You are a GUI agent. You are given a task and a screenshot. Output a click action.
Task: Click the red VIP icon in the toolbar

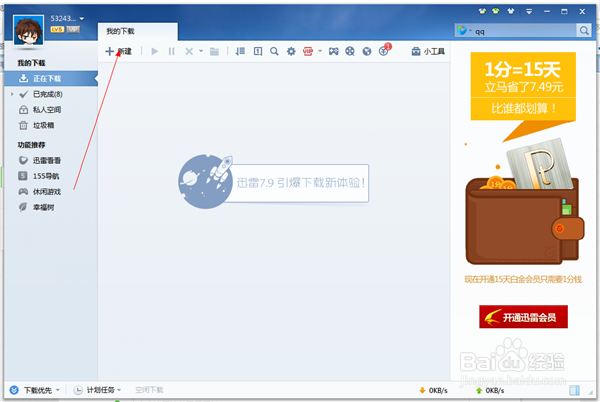(x=308, y=51)
